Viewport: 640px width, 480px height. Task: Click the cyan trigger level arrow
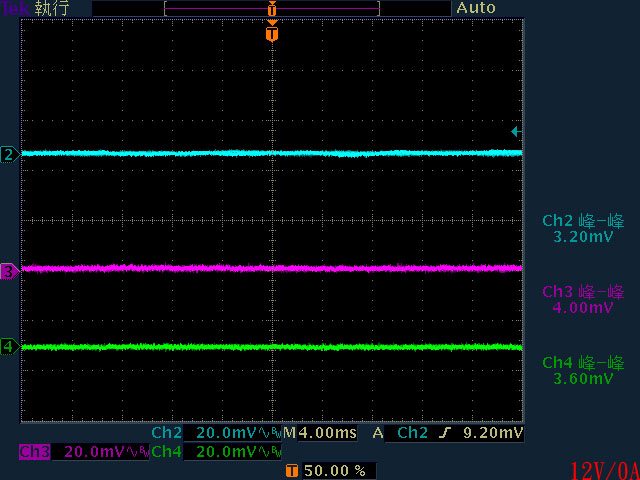pyautogui.click(x=515, y=131)
